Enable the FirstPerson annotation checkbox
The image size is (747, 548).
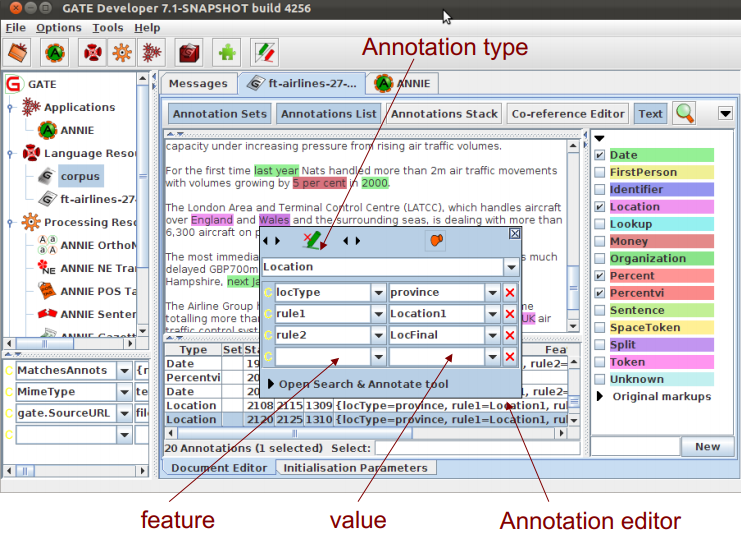600,172
